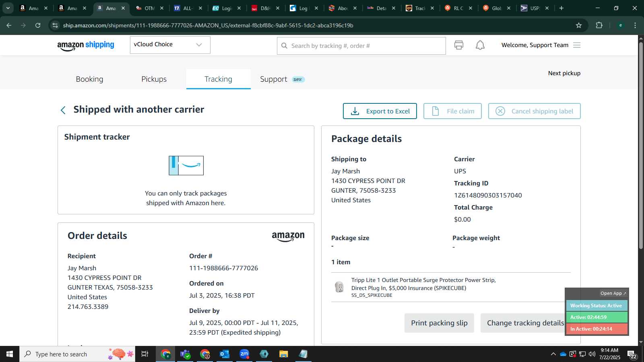Open Zoom from the taskbar
The width and height of the screenshot is (644, 362).
244,354
